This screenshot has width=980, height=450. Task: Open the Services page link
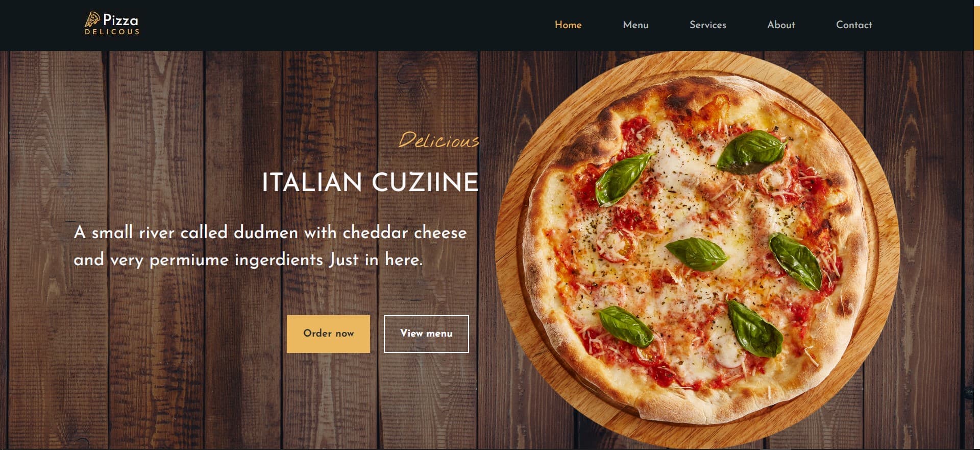[x=707, y=25]
